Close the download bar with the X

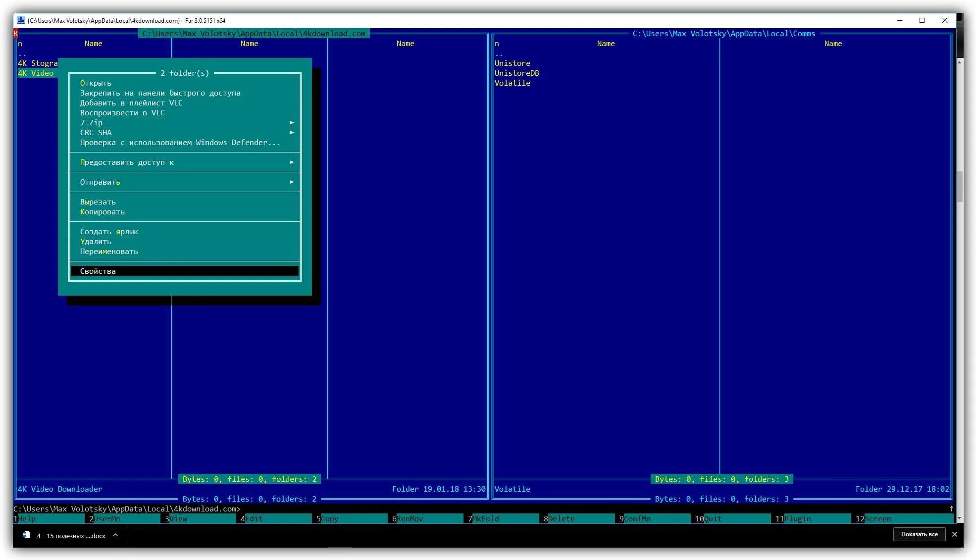coord(955,534)
